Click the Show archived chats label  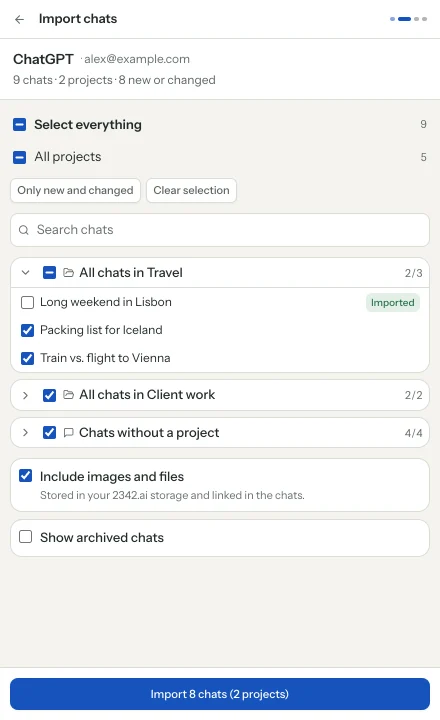pos(102,538)
